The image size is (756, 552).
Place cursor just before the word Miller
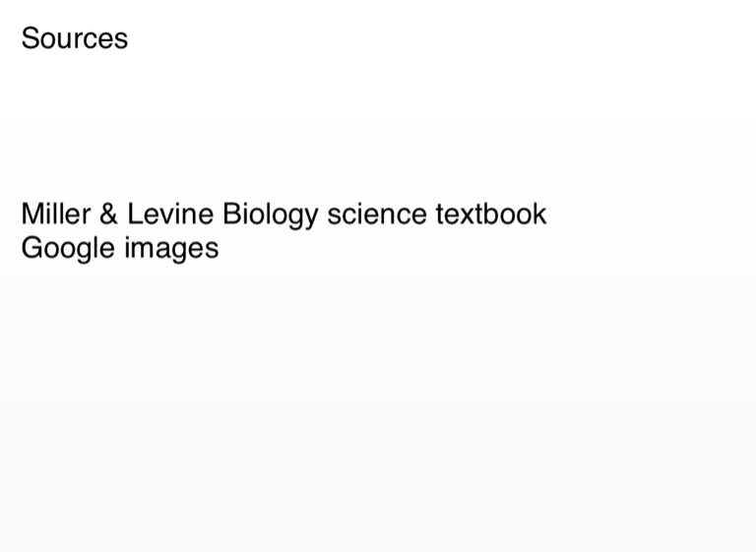21,214
